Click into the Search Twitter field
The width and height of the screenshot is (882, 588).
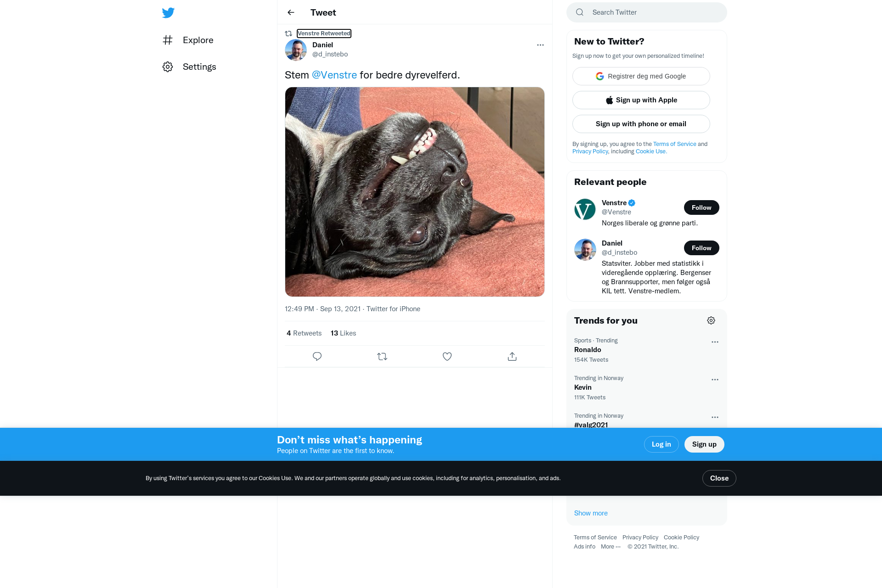point(646,12)
